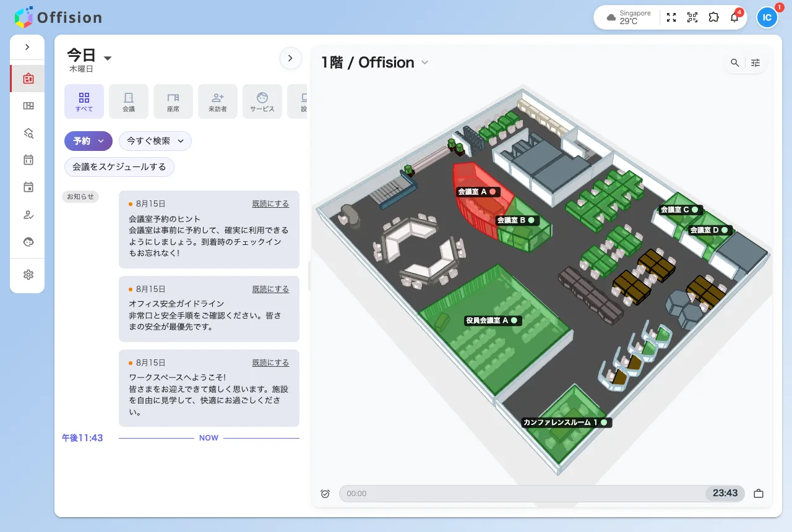Viewport: 792px width, 532px height.
Task: Select the サービス category tab
Action: 262,101
